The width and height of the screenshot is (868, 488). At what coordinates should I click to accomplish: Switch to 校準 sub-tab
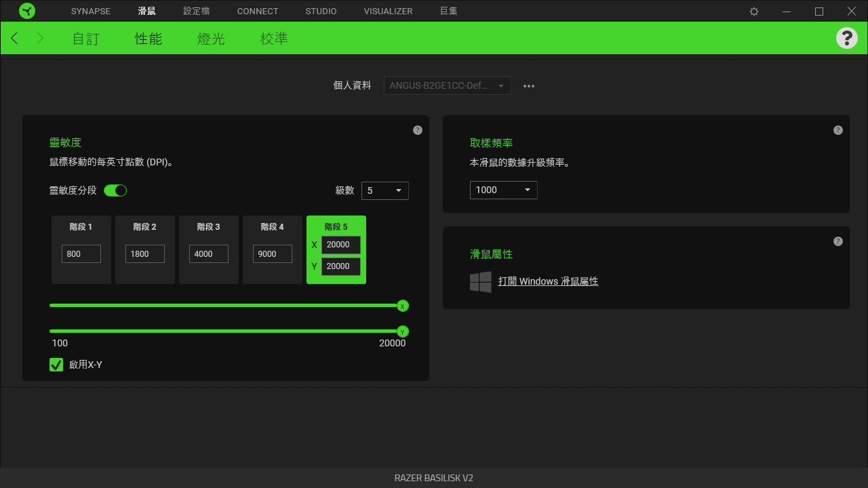[274, 39]
